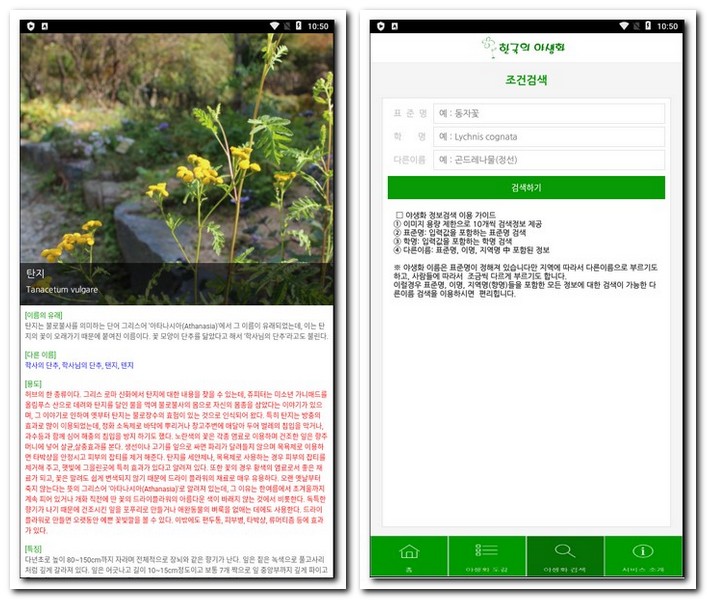The height and width of the screenshot is (600, 707).
Task: Tap checkbox beside 야생화 정보검색 이용 가이드
Action: point(399,215)
